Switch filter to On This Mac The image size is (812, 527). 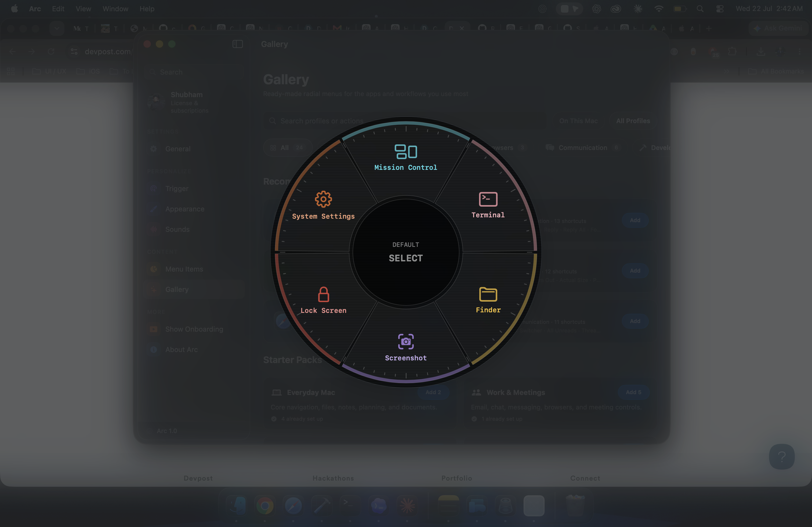[578, 121]
